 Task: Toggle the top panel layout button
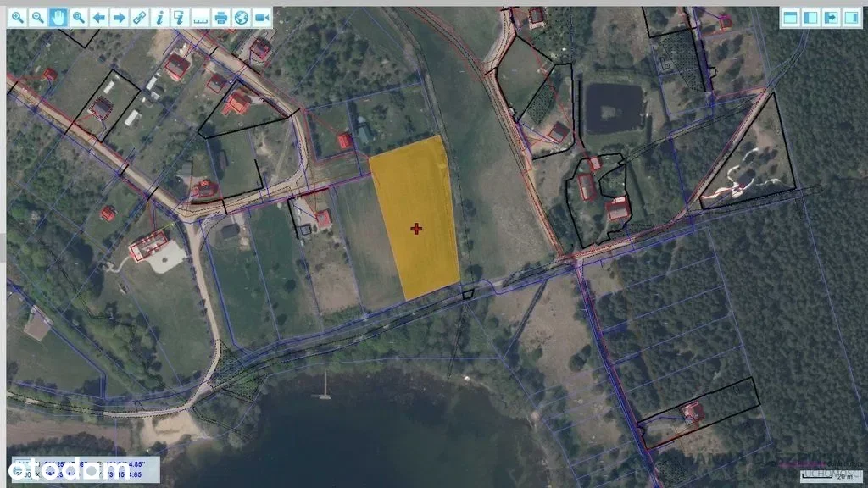[x=790, y=17]
